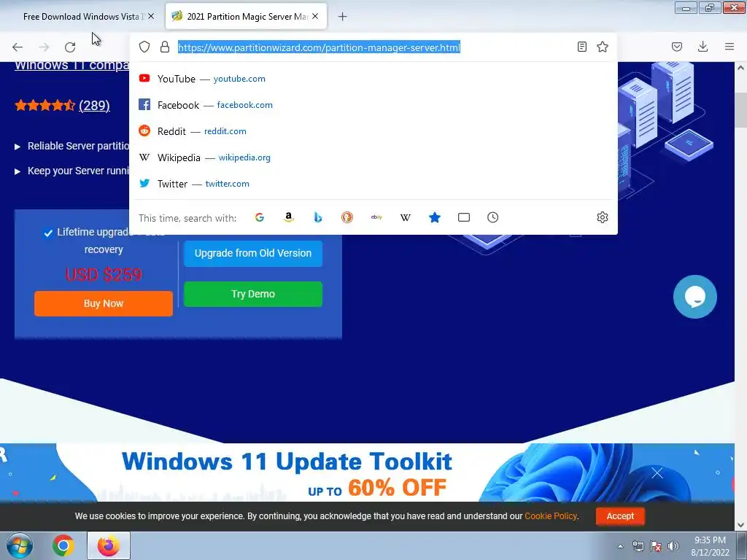Open the Cookie Policy link
747x560 pixels.
click(x=551, y=516)
